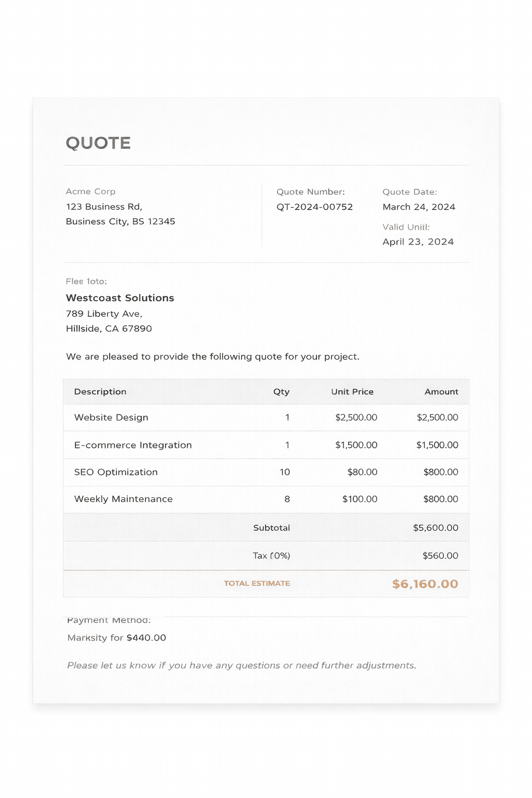Image resolution: width=532 pixels, height=798 pixels.
Task: Click the tax amount $560.00
Action: coord(440,556)
